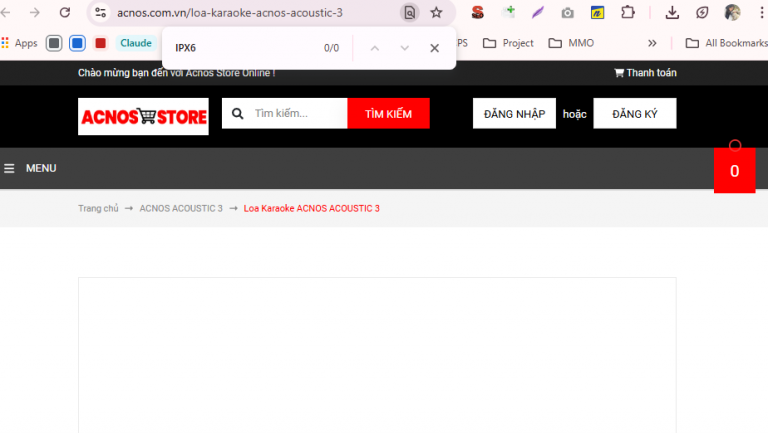Open the green plus extension icon
Image resolution: width=768 pixels, height=433 pixels.
[509, 12]
